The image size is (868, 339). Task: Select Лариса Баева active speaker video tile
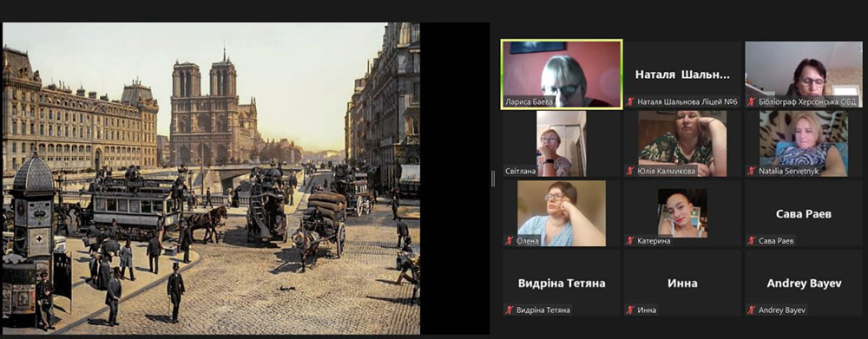(562, 74)
